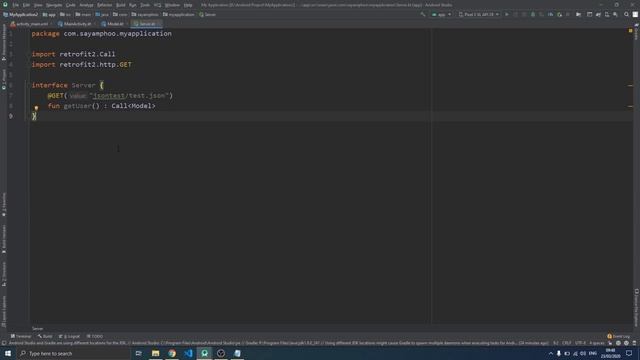Open the AVD Manager icon
The width and height of the screenshot is (640, 360).
point(607,14)
